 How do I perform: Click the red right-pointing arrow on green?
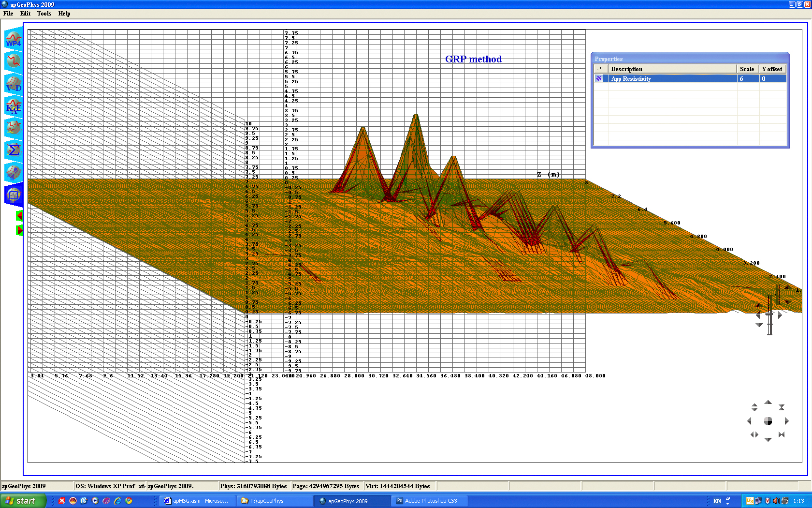click(19, 230)
